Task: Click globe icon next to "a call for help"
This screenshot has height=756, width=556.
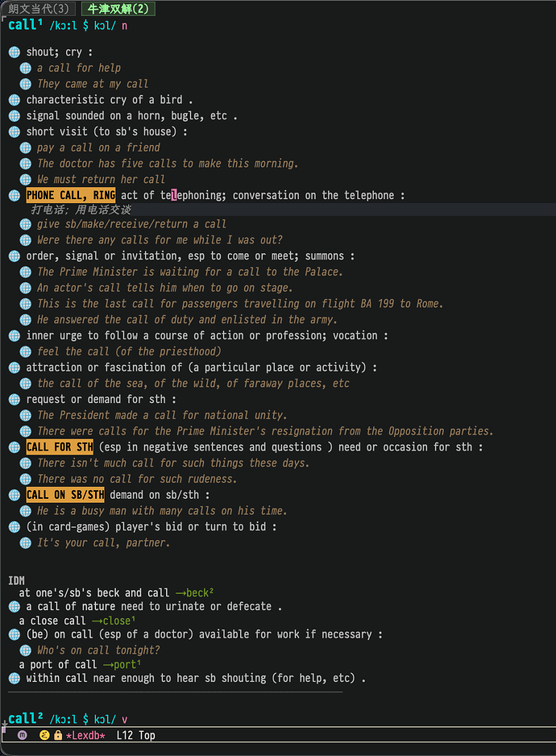Action: point(25,69)
